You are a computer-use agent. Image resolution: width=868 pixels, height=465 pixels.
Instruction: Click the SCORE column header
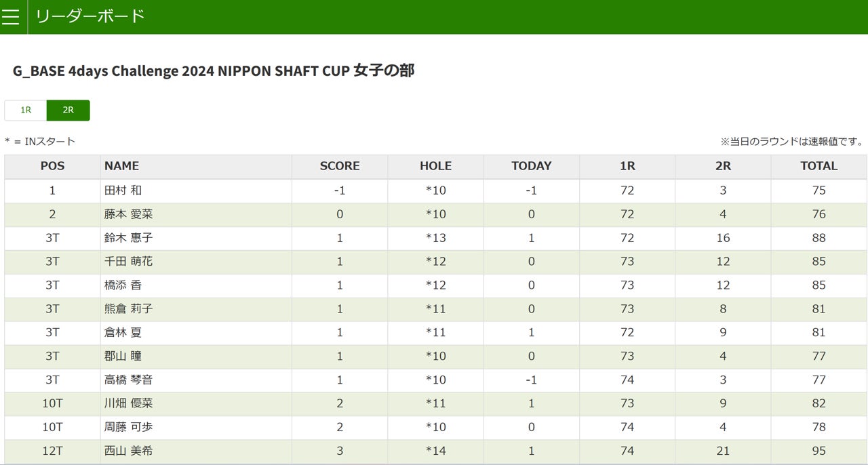tap(340, 166)
